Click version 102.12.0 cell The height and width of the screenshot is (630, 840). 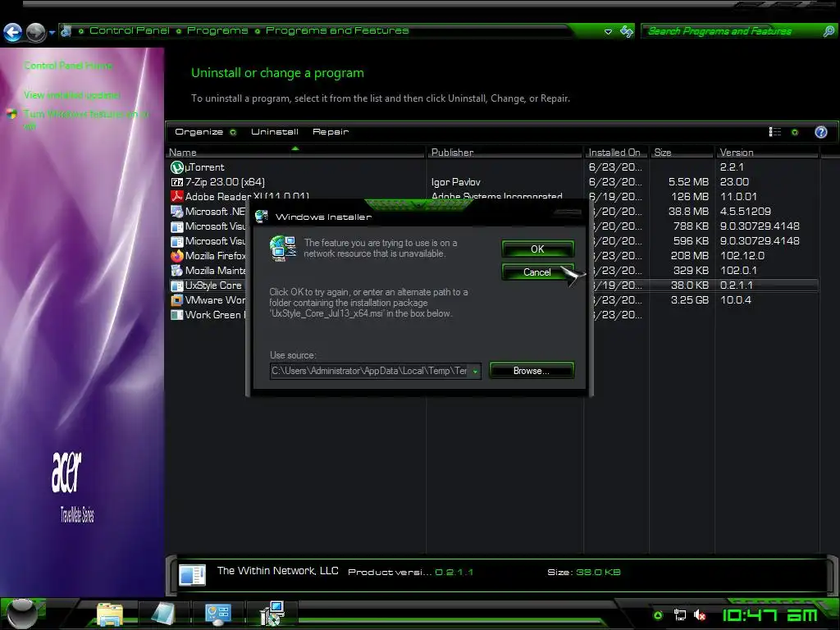[x=742, y=256]
